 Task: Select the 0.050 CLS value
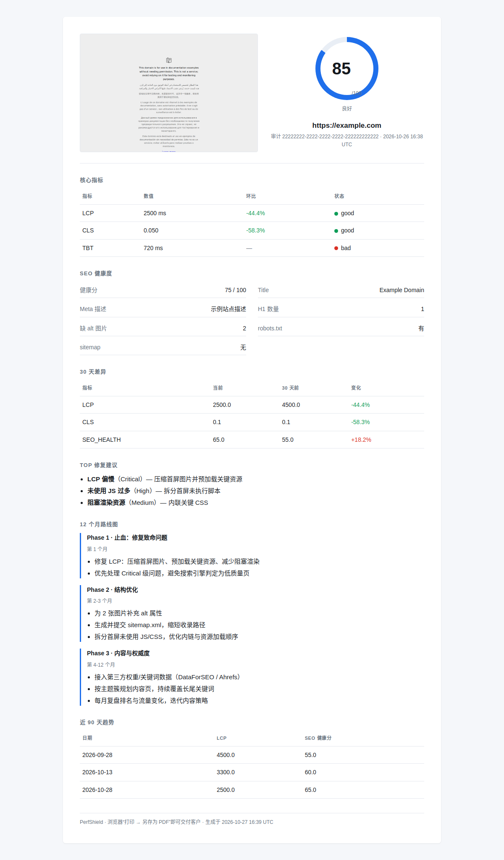tap(151, 230)
